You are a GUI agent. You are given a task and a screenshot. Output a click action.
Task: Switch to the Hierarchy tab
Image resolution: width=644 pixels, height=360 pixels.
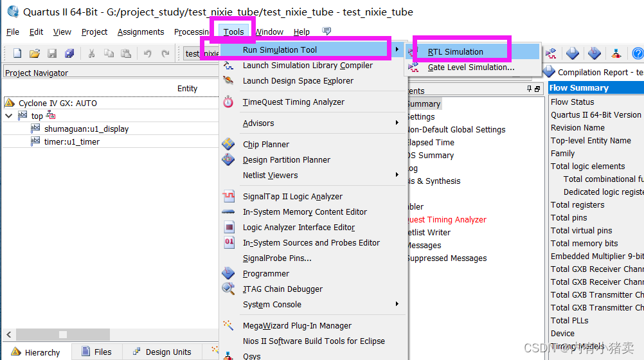[x=36, y=352]
